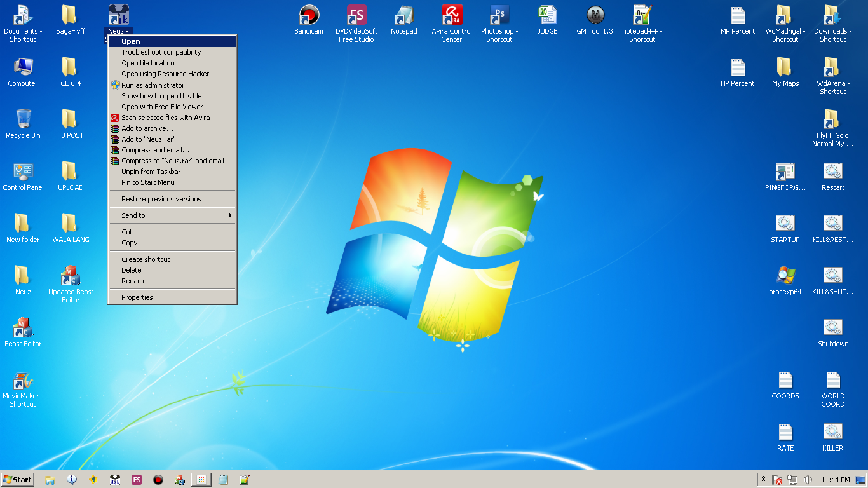The height and width of the screenshot is (488, 868).
Task: Open the 11:44 PM clock
Action: point(835,480)
